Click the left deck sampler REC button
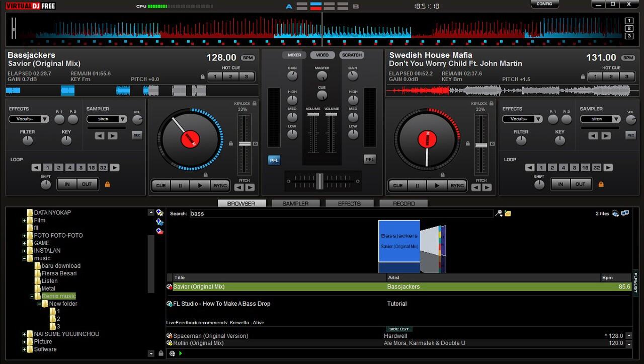The height and width of the screenshot is (364, 644). point(137,135)
